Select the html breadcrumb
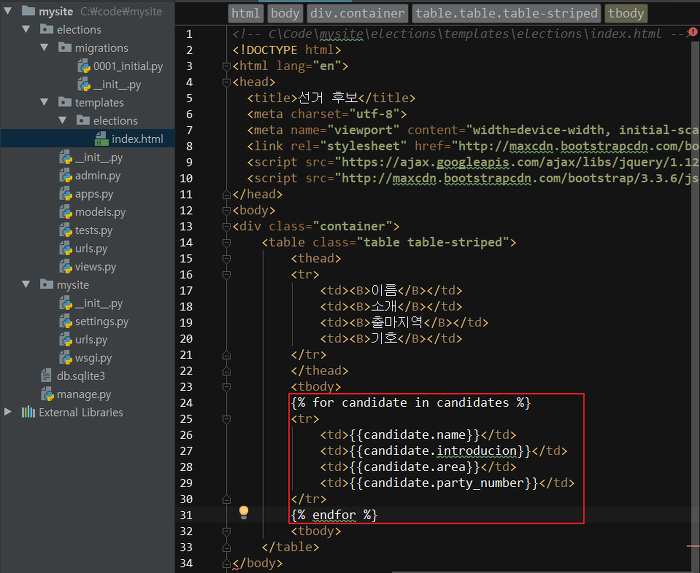 point(246,13)
